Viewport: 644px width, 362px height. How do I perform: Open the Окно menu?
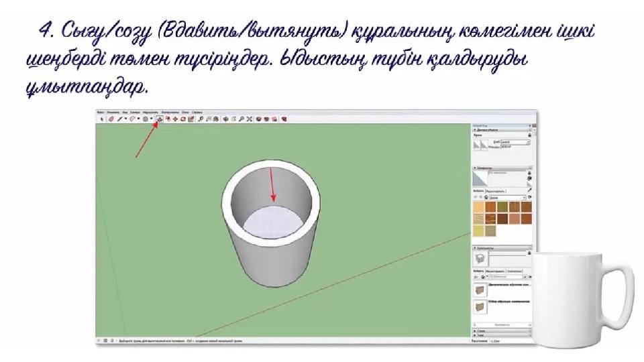[185, 113]
